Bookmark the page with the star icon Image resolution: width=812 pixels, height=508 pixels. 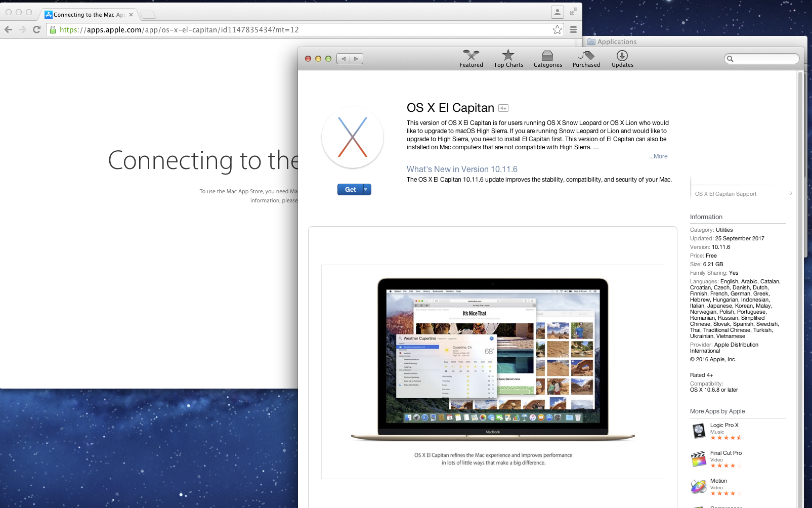[x=557, y=29]
